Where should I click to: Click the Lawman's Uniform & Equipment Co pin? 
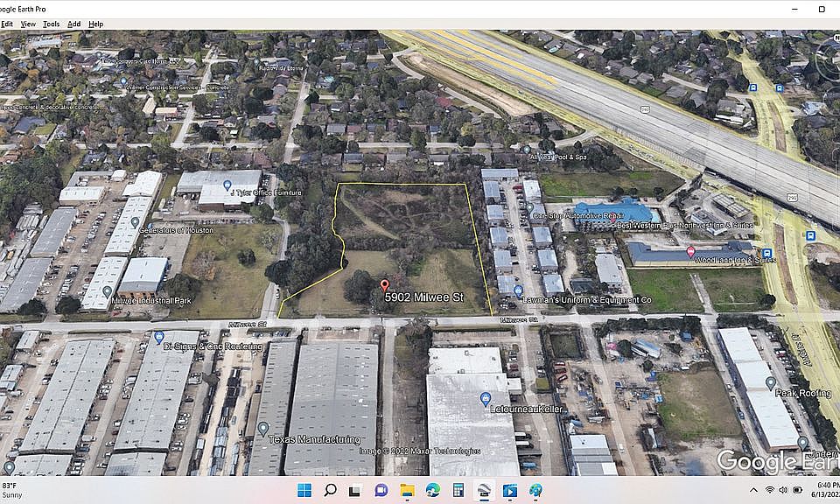(518, 290)
